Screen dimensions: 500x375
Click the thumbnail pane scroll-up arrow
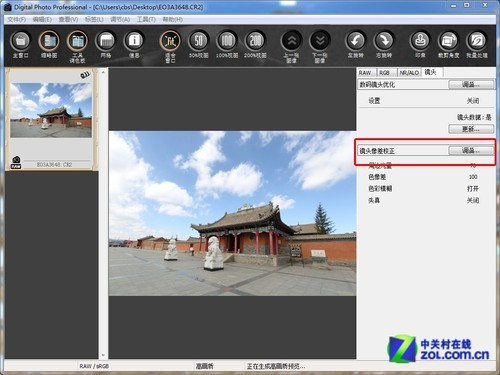tap(103, 72)
